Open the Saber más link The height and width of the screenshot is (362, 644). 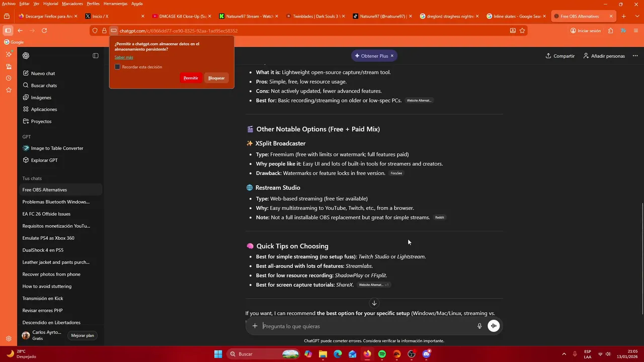click(124, 57)
